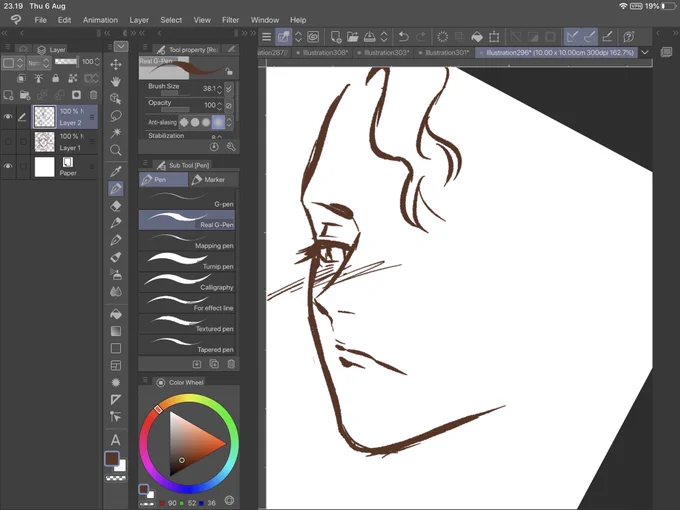Click the brown main color swatch
The height and width of the screenshot is (510, 680).
coord(111,458)
